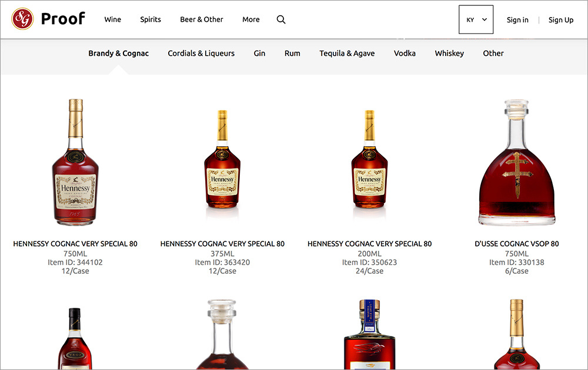Go to the Rum category

point(292,53)
